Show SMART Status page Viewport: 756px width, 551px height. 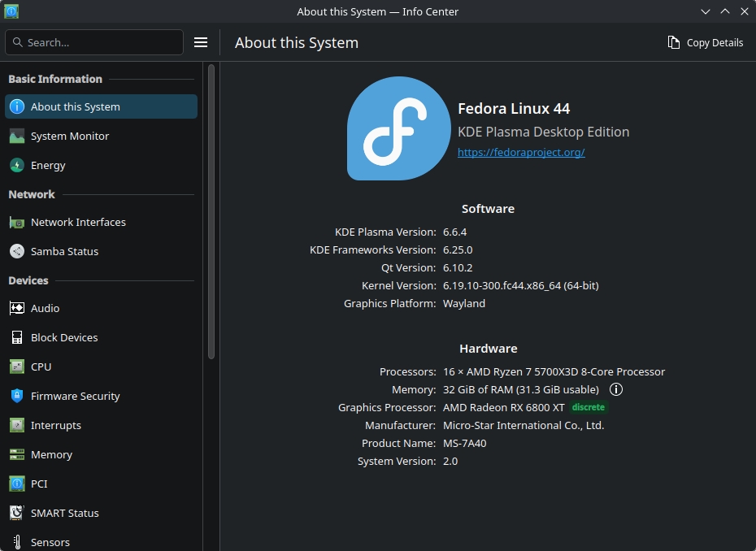click(x=102, y=513)
